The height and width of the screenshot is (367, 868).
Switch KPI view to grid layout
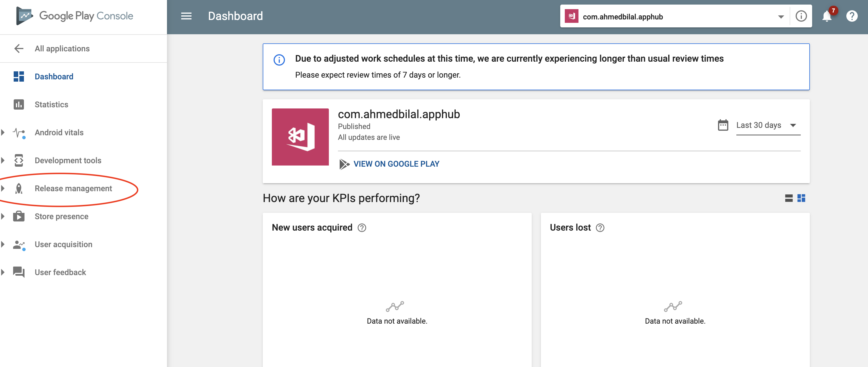(x=802, y=198)
